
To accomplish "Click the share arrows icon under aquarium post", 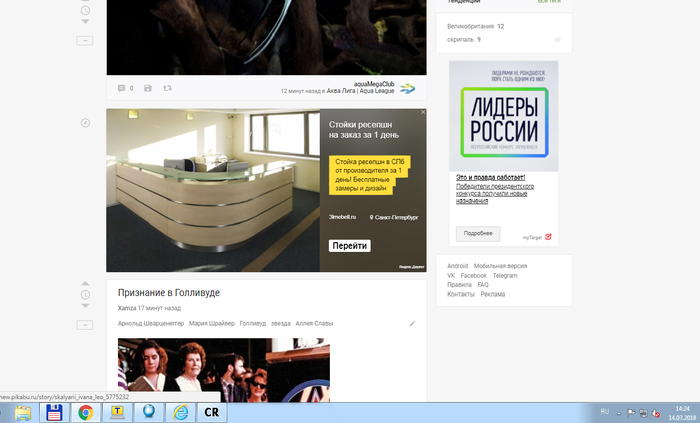I will [x=167, y=89].
